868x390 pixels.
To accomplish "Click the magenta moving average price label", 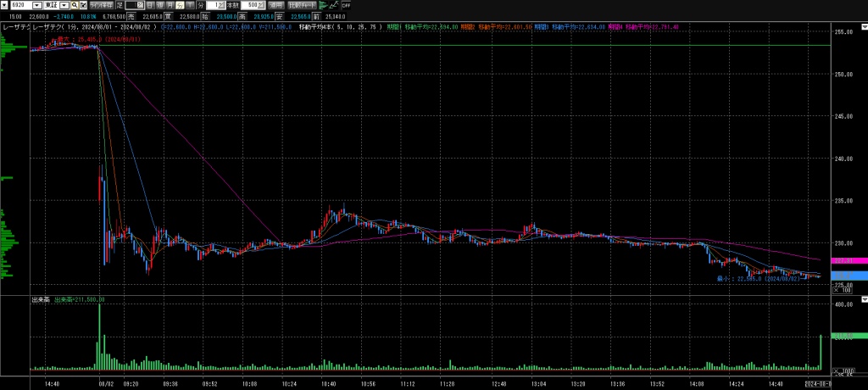I will (x=848, y=261).
